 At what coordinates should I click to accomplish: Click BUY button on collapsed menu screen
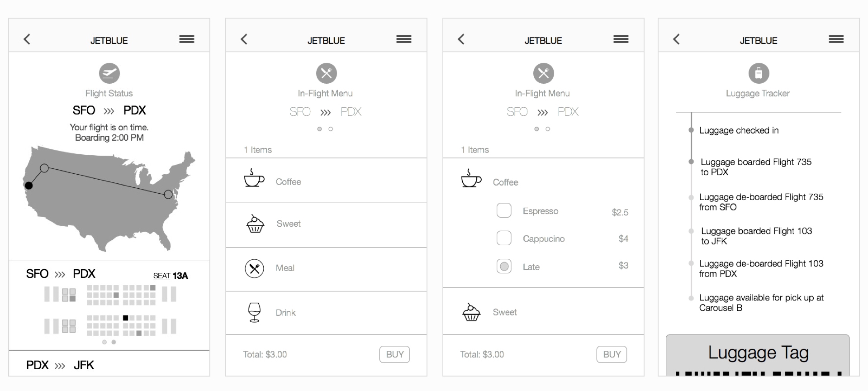[x=394, y=354]
